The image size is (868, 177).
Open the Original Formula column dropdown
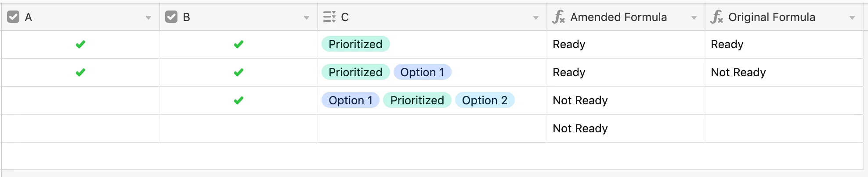[x=852, y=18]
